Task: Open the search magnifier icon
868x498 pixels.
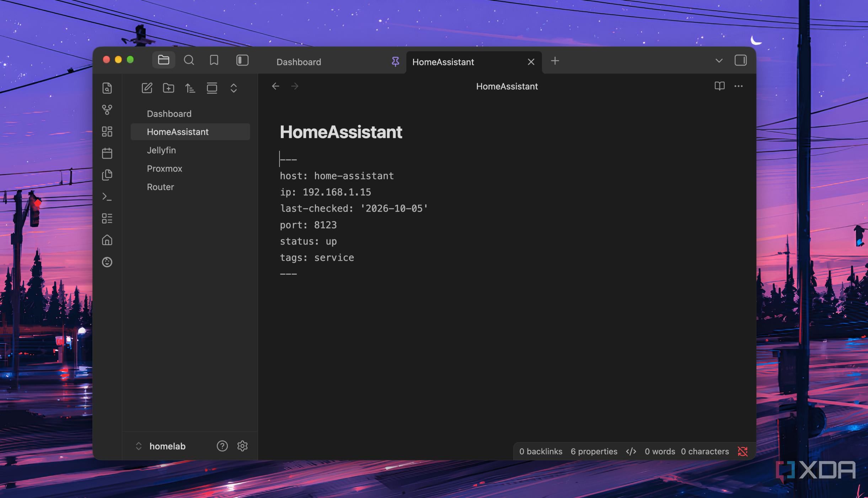Action: click(189, 60)
